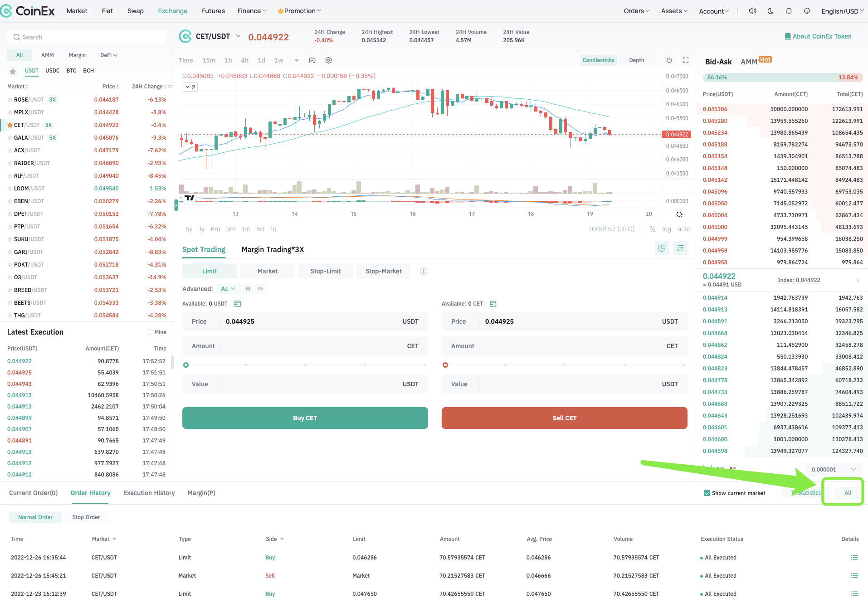Expand the Assets dropdown
This screenshot has height=603, width=868.
(x=674, y=11)
